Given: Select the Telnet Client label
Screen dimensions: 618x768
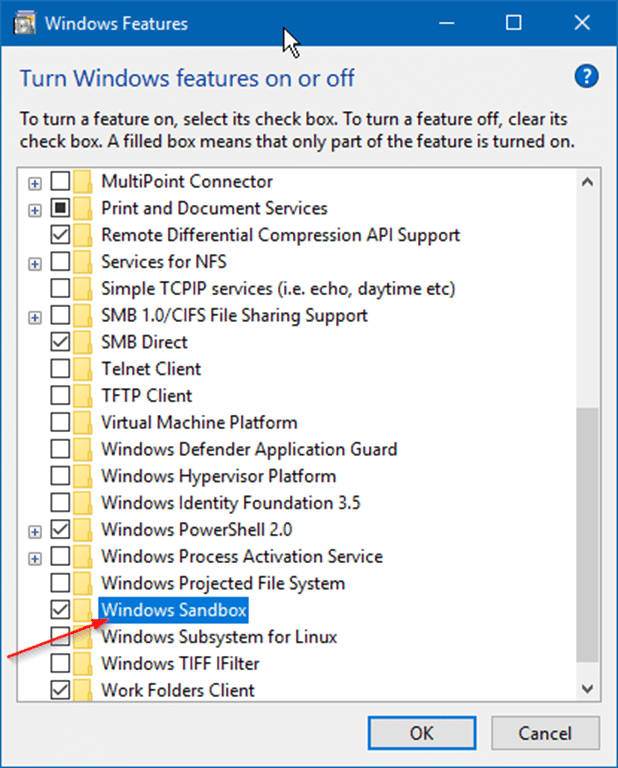Looking at the screenshot, I should coord(151,369).
